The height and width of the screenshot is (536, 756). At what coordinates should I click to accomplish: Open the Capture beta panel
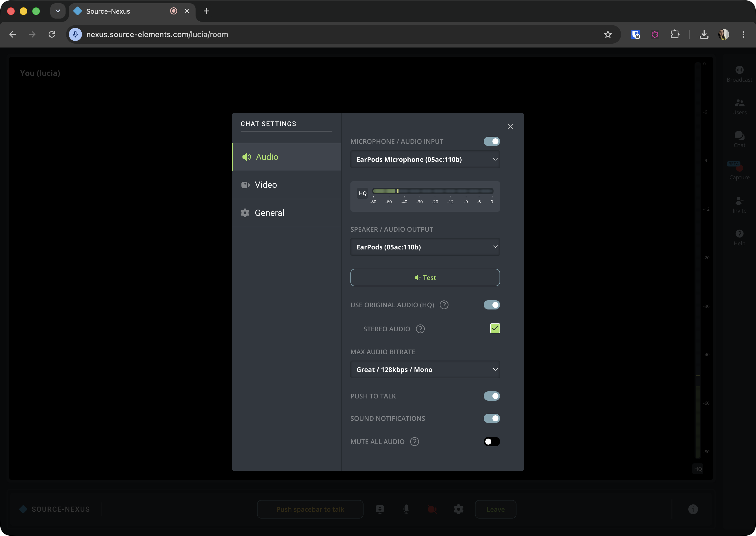pyautogui.click(x=739, y=171)
